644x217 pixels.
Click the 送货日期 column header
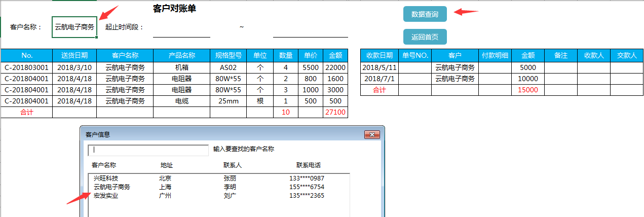point(74,55)
